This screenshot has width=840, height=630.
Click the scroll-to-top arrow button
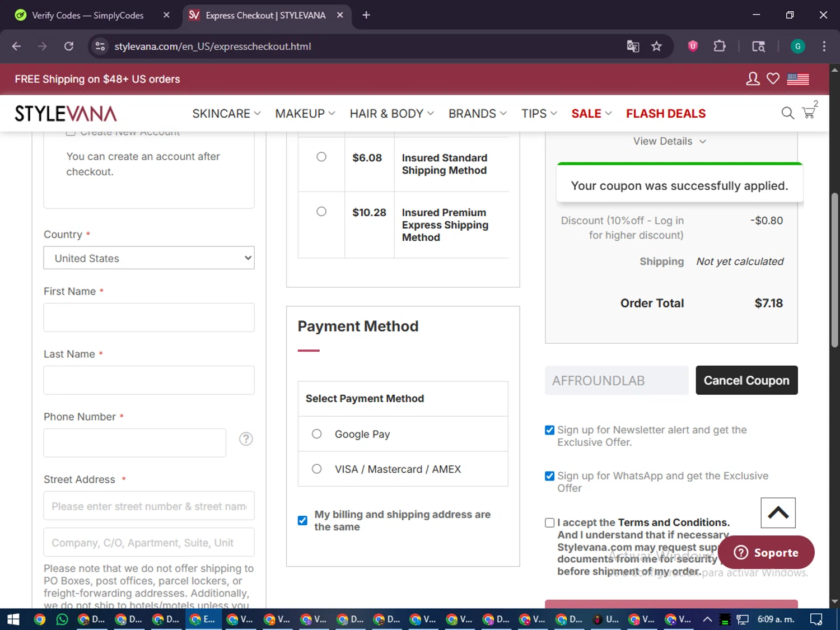778,512
